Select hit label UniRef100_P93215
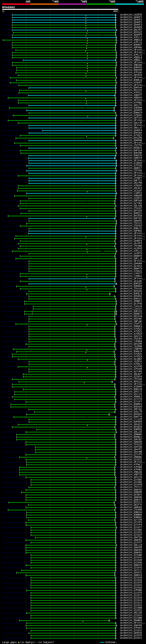Screen dimensions: 146x644 (x=131, y=445)
